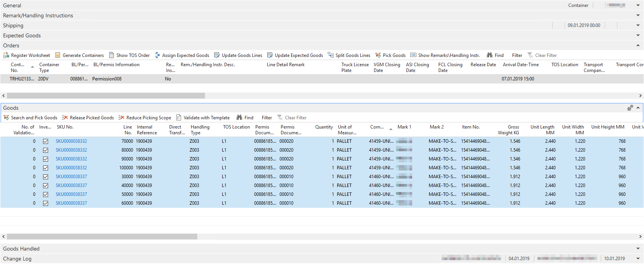Click Reduce Picking Scope icon
644x264 pixels.
[x=121, y=118]
